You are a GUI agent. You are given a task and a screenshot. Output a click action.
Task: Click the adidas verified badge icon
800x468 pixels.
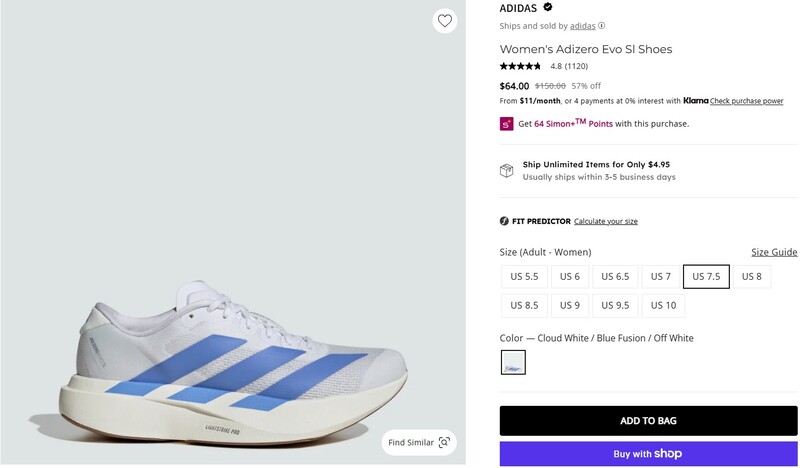[x=548, y=7]
